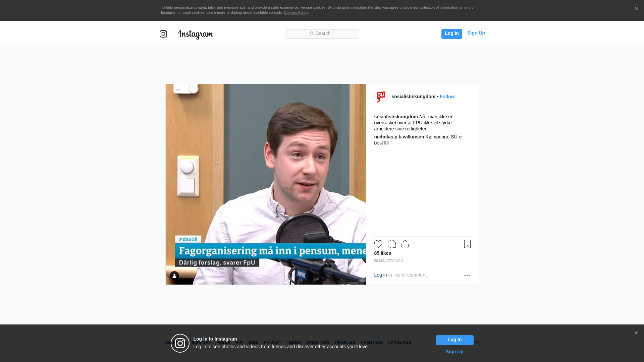
Task: Show tagged people icon on photo
Action: point(174,276)
